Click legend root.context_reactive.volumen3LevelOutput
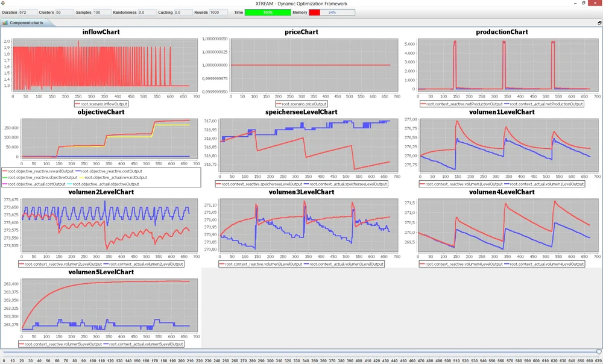Screen dimensions: 603x364 point(261,264)
